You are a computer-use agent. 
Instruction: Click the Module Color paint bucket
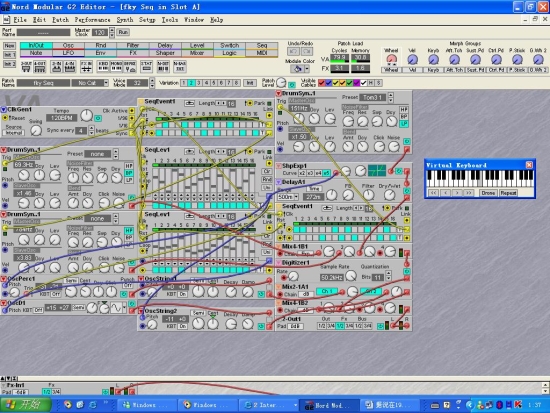297,68
